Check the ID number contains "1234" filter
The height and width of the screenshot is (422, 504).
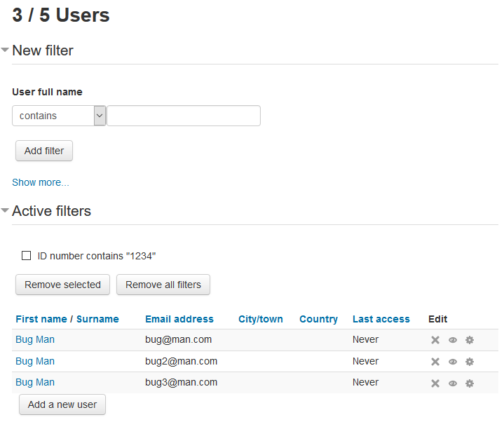pyautogui.click(x=26, y=256)
